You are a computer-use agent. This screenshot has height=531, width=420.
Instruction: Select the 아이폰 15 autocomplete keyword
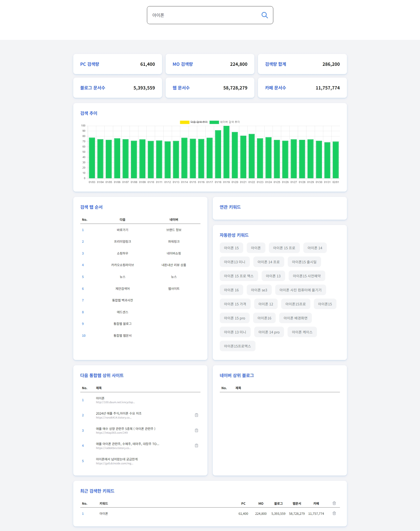coord(231,248)
